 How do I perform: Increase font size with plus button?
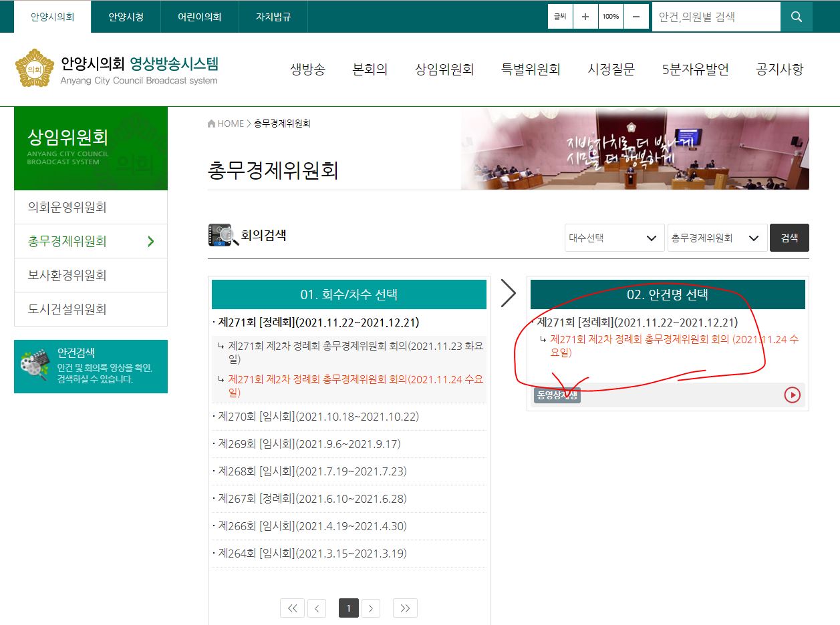(x=585, y=17)
